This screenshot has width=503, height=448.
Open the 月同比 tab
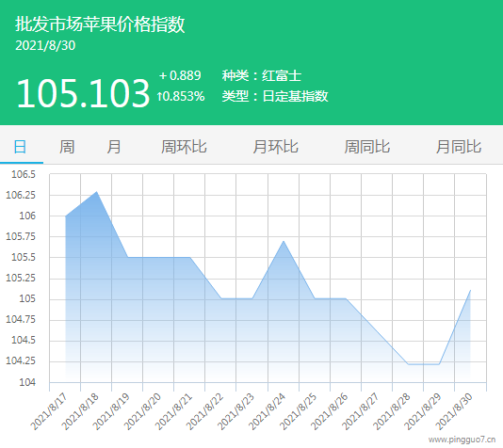click(459, 147)
